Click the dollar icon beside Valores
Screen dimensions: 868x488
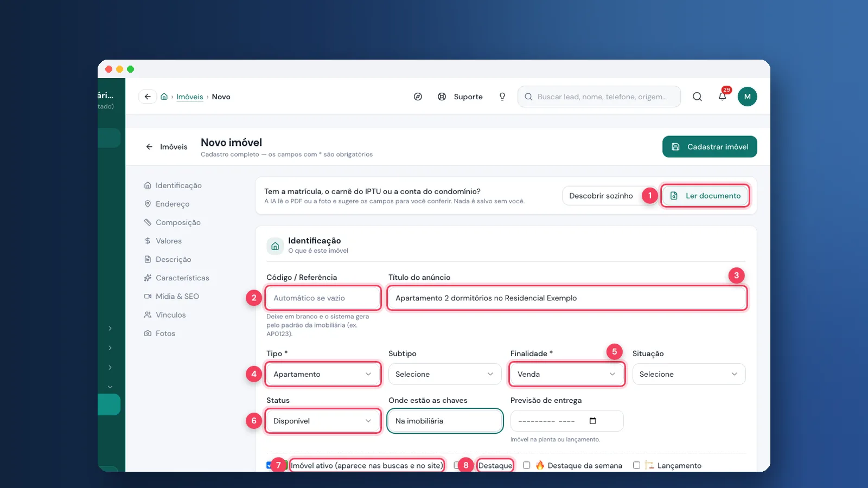click(x=148, y=241)
